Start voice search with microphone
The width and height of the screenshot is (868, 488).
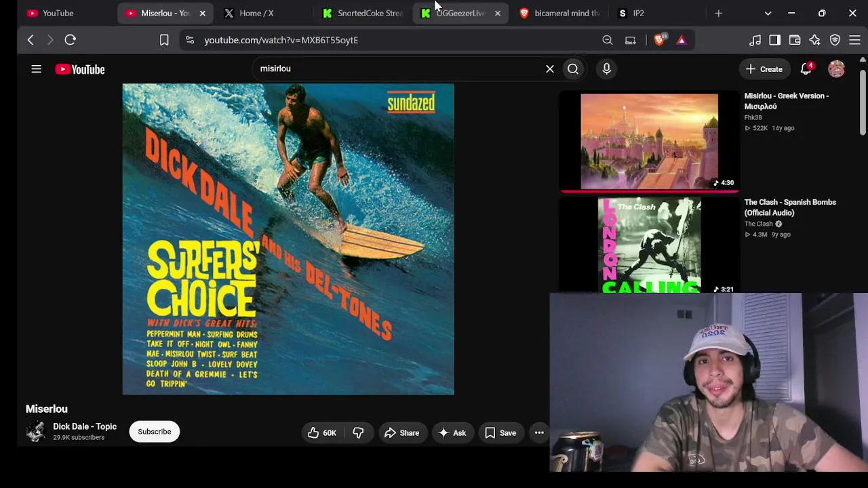click(606, 68)
